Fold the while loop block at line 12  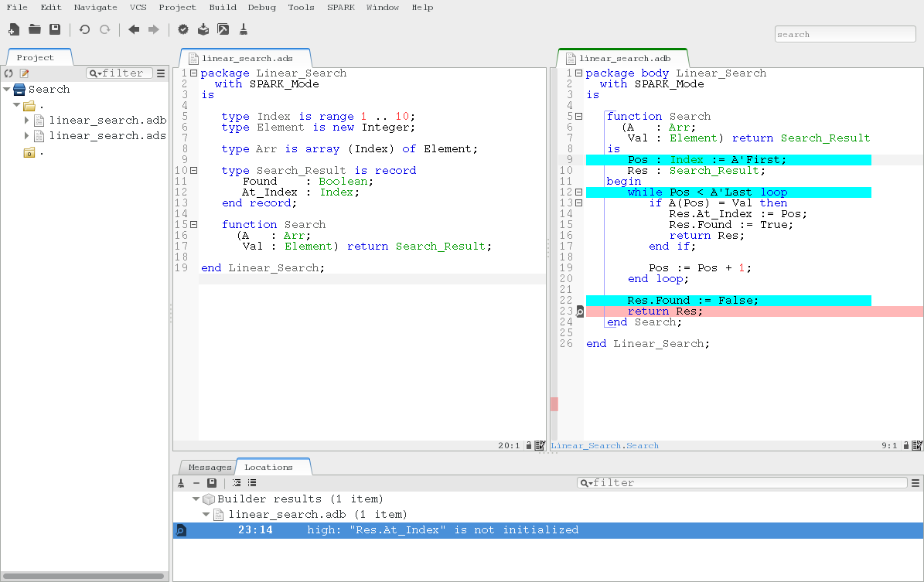pyautogui.click(x=578, y=192)
